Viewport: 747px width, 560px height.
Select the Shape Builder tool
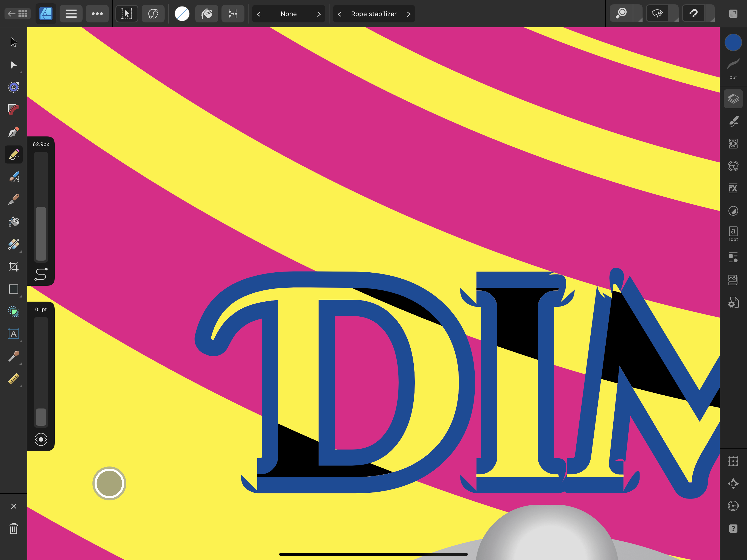click(13, 311)
